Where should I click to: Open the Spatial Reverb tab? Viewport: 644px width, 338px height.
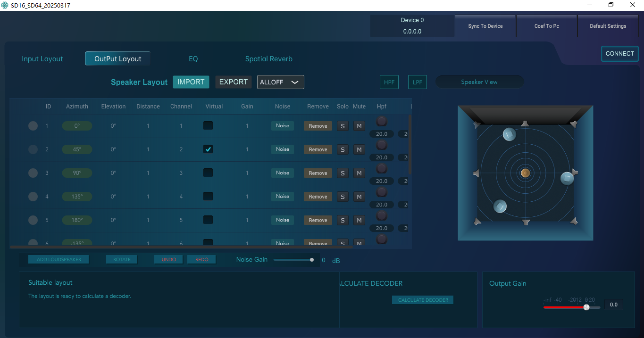pyautogui.click(x=268, y=59)
